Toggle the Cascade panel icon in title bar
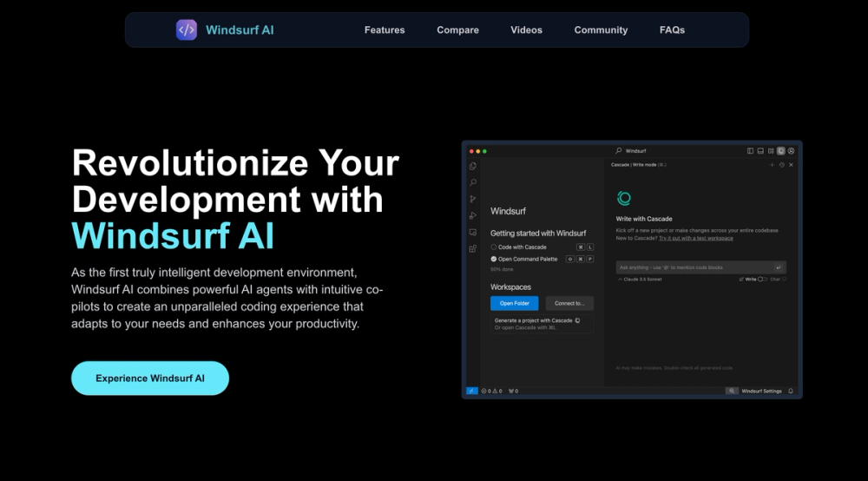The width and height of the screenshot is (868, 481). 781,150
